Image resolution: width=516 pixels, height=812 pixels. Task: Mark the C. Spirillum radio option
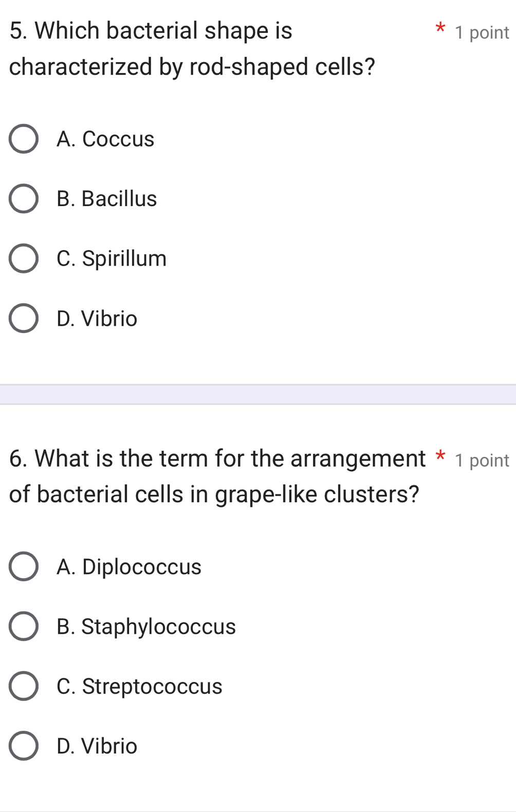(24, 259)
